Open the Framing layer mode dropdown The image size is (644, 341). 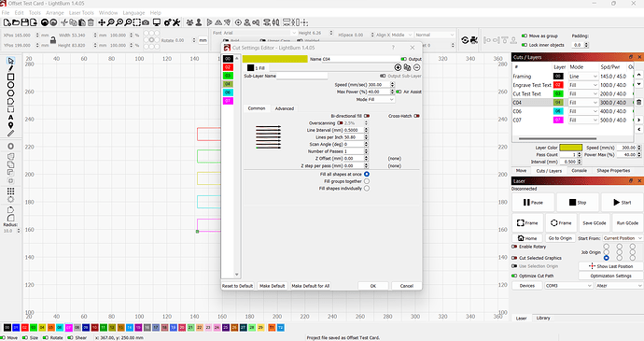(x=582, y=77)
